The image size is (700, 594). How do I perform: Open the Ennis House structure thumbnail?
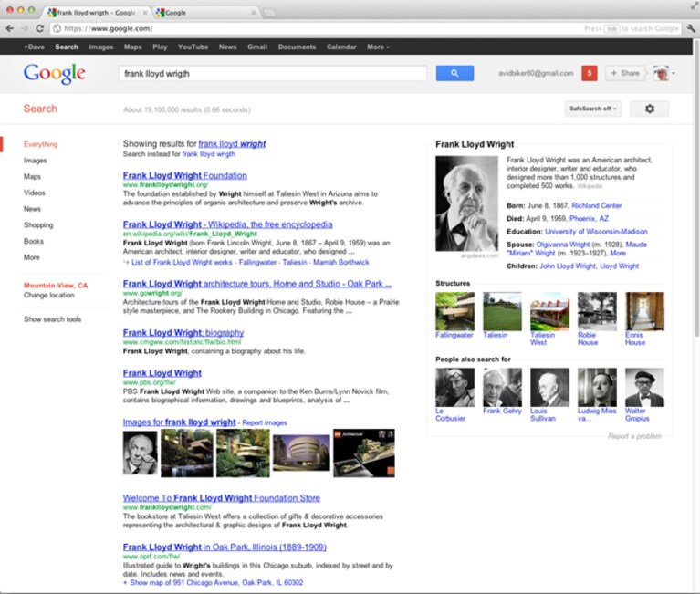click(644, 311)
